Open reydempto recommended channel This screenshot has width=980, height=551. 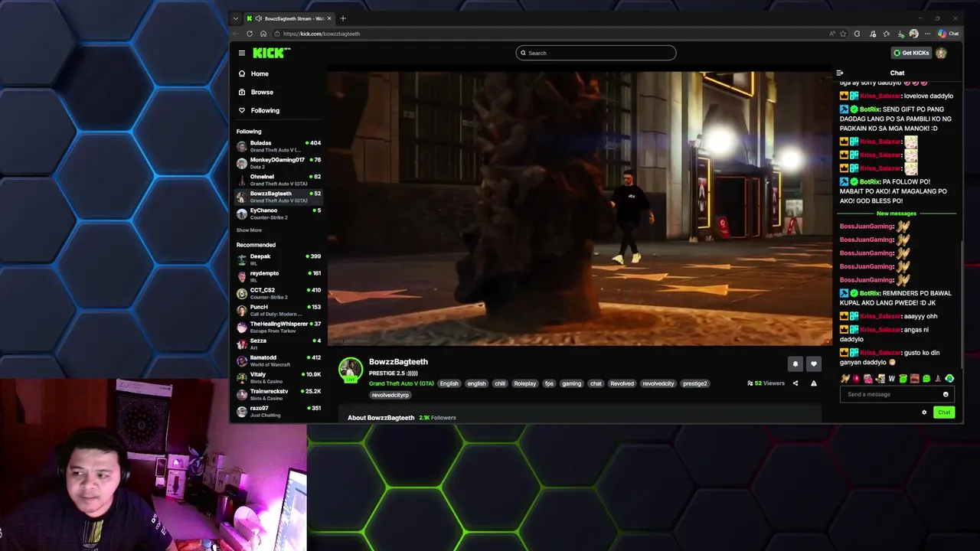pos(279,276)
